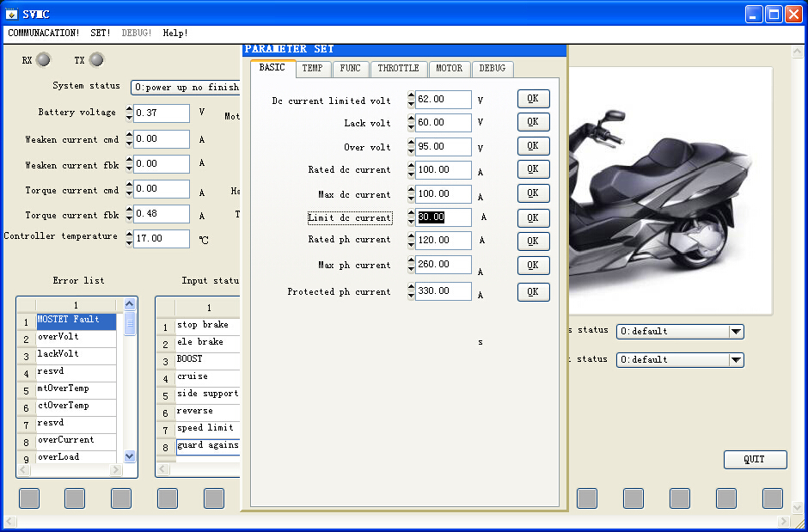Click OK for Over volt

[533, 146]
